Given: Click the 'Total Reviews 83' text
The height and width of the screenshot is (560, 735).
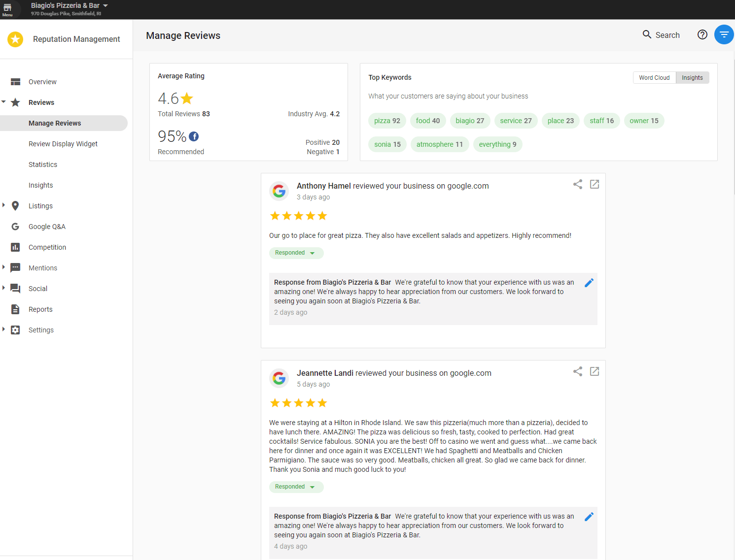Looking at the screenshot, I should click(184, 114).
